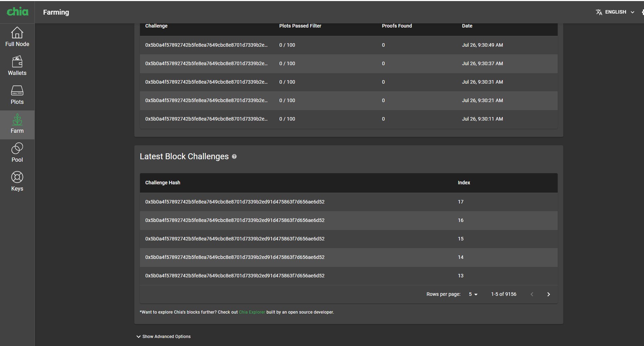
Task: Click the proofs found value in the 9:30:31 AM row
Action: (x=383, y=82)
